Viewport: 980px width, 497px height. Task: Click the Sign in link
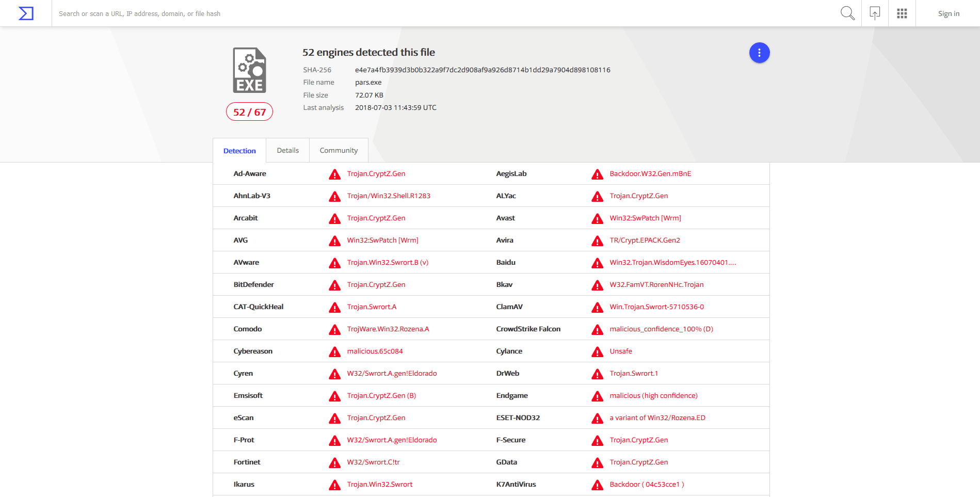click(949, 14)
